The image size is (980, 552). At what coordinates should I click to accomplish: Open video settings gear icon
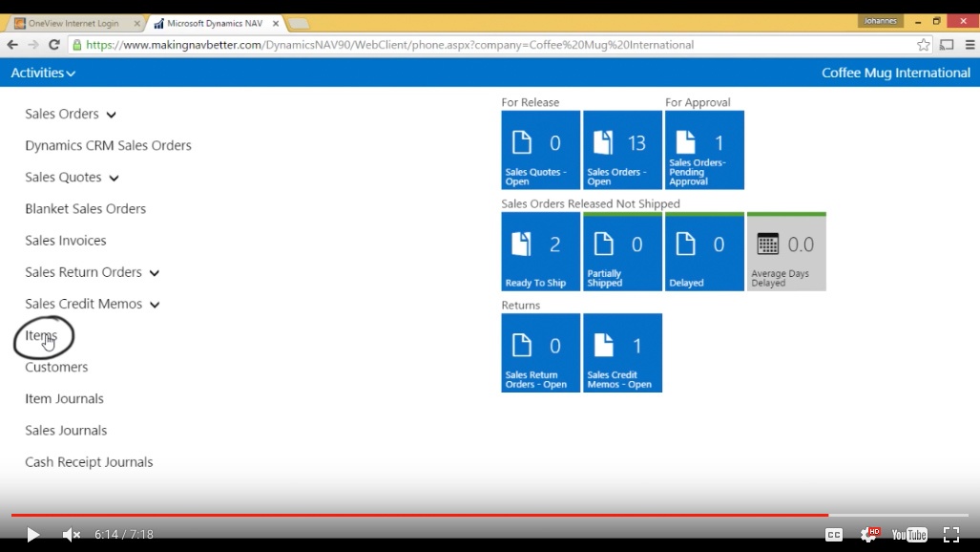(869, 535)
